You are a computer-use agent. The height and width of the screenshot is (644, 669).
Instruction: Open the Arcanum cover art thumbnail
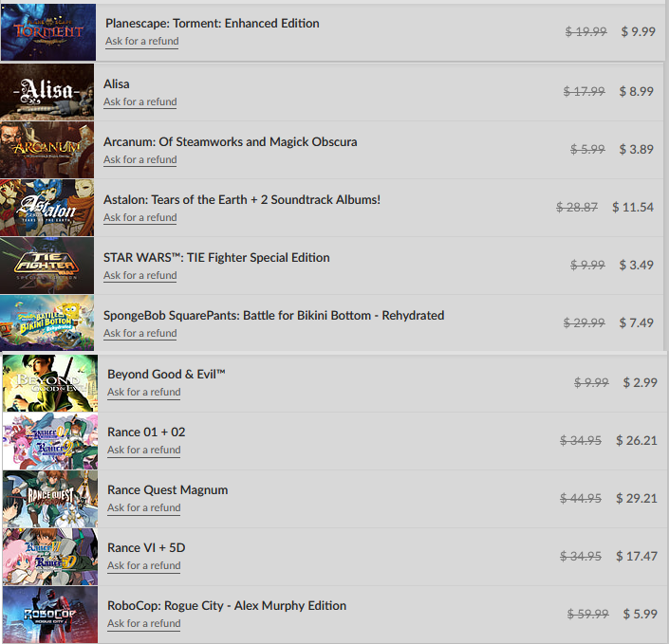[x=46, y=150]
